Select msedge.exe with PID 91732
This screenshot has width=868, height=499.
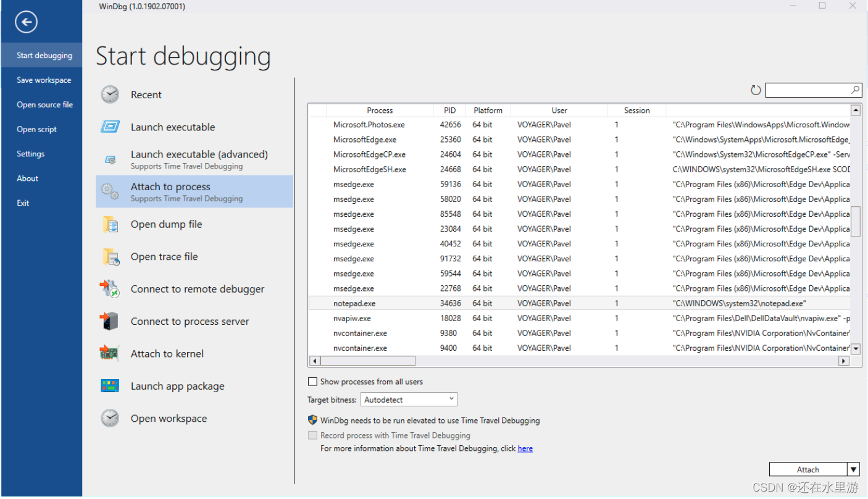point(579,259)
